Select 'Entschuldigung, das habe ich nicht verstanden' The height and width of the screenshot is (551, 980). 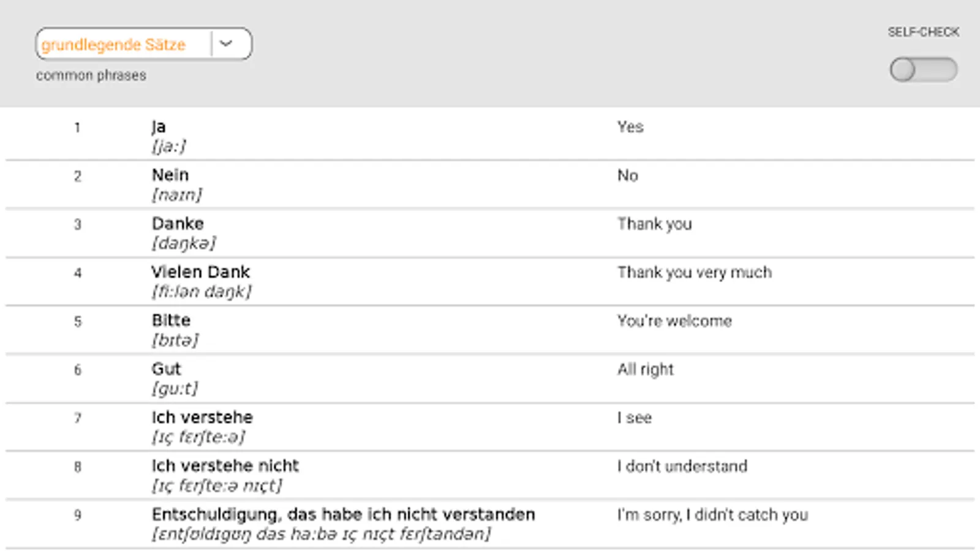click(343, 514)
